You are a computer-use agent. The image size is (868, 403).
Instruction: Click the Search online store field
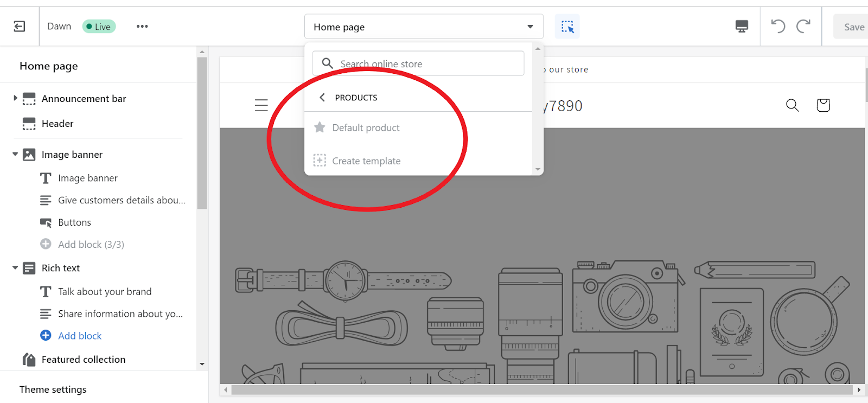(418, 63)
